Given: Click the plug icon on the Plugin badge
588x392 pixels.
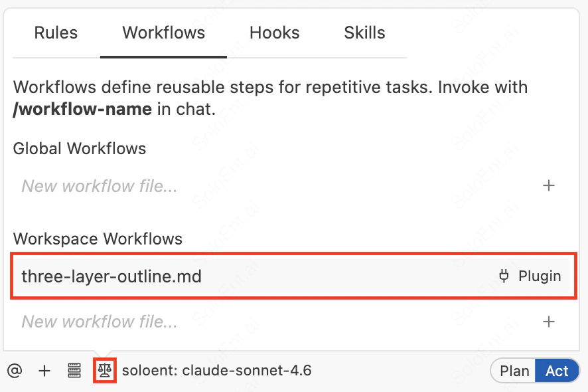Looking at the screenshot, I should point(503,276).
